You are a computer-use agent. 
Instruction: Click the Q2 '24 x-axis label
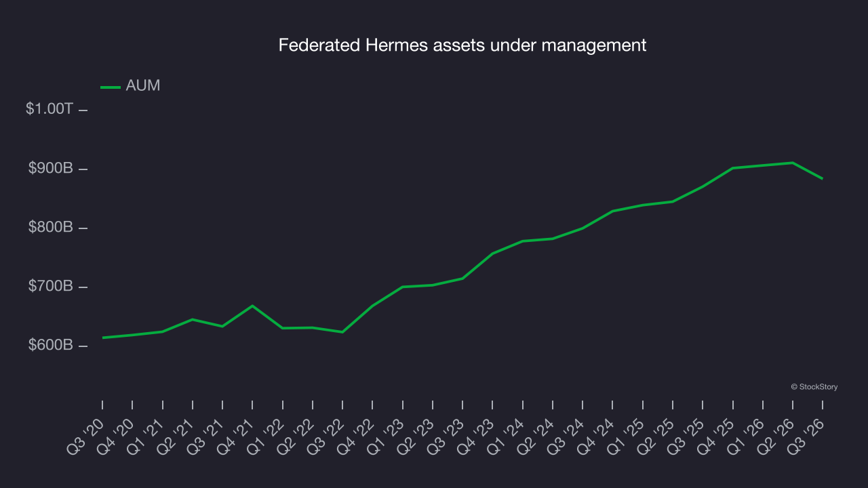(x=536, y=436)
